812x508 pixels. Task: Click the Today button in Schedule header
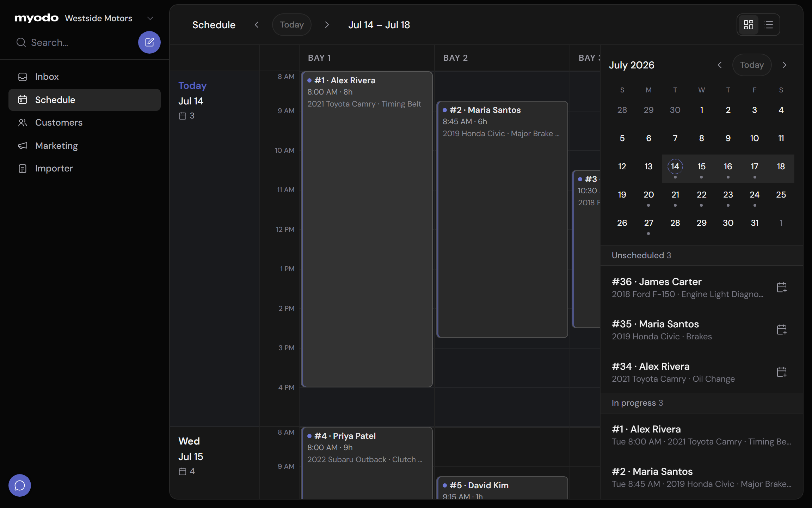coord(291,25)
